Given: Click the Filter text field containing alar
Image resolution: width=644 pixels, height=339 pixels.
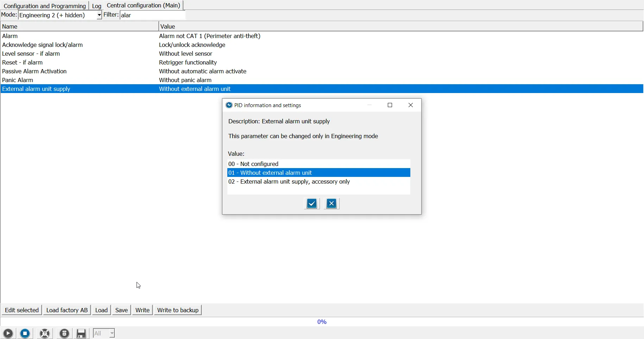Looking at the screenshot, I should [x=153, y=15].
